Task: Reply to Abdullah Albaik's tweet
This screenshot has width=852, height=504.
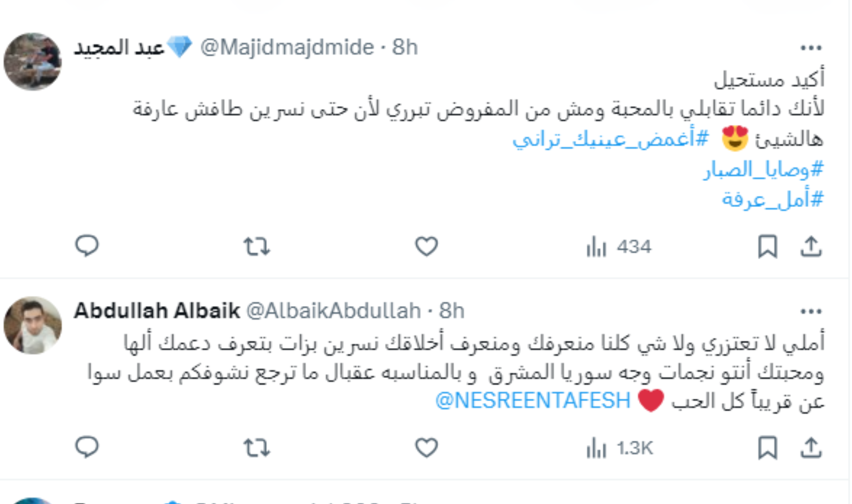Action: [x=87, y=448]
